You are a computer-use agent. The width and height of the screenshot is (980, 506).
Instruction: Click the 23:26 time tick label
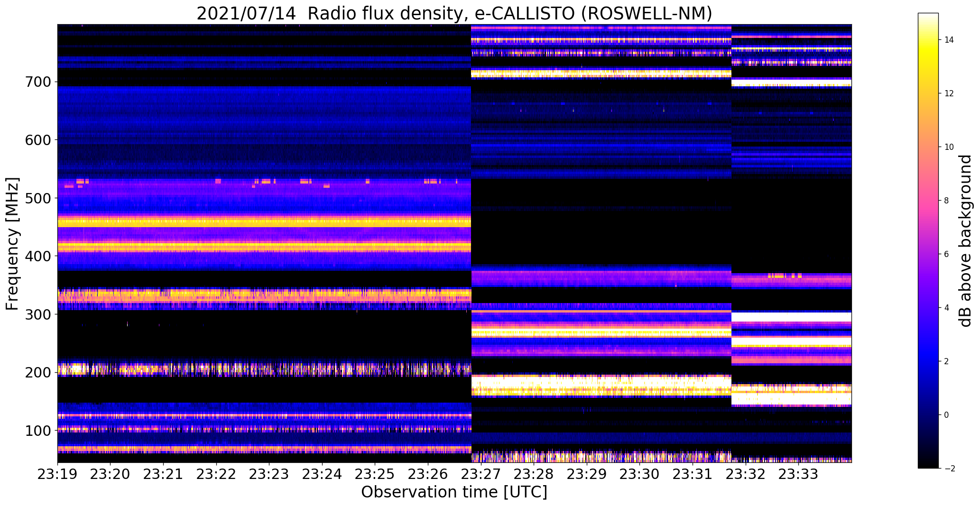428,474
